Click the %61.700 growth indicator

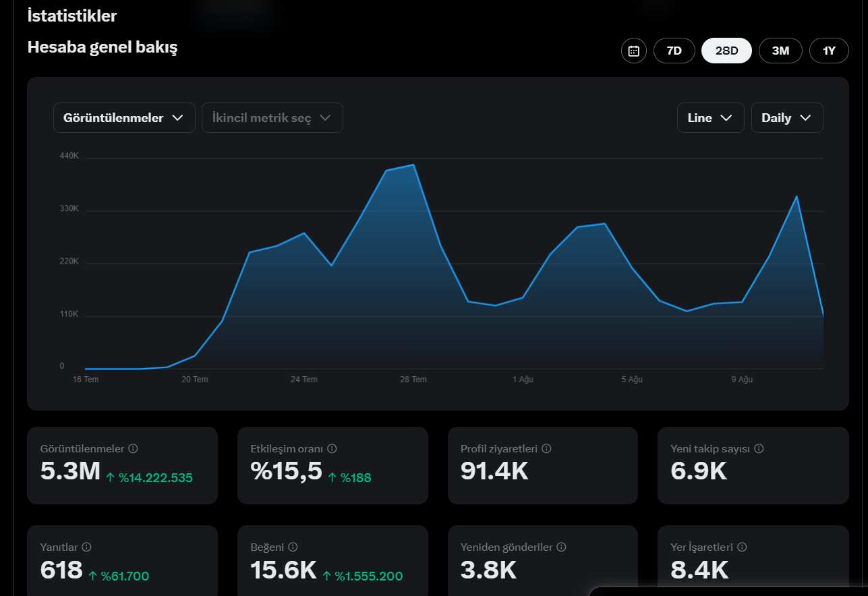tap(119, 576)
